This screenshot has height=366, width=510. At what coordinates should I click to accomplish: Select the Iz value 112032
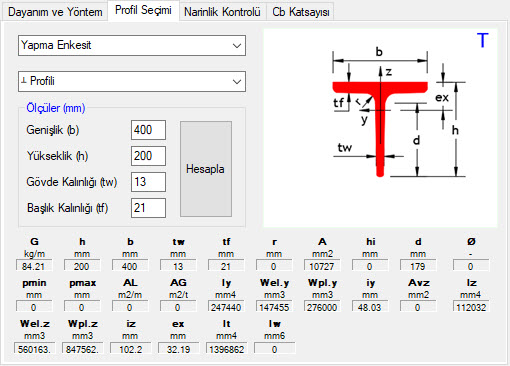tap(471, 307)
